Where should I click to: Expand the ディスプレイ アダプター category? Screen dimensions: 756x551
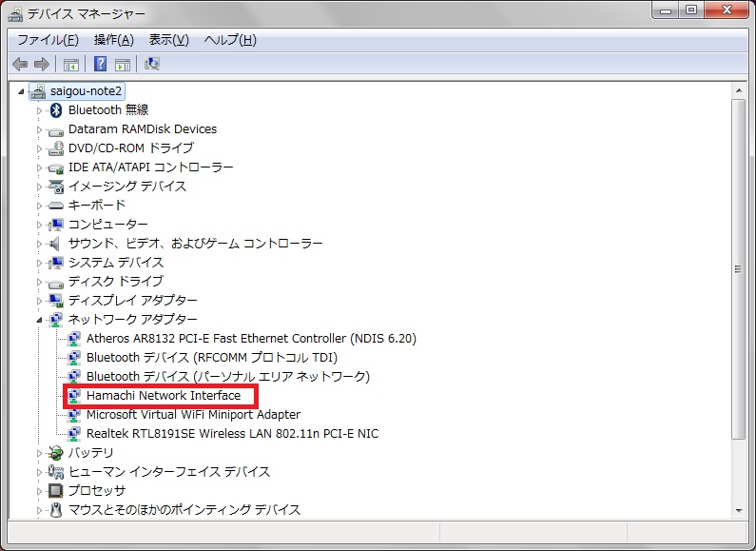pos(39,301)
